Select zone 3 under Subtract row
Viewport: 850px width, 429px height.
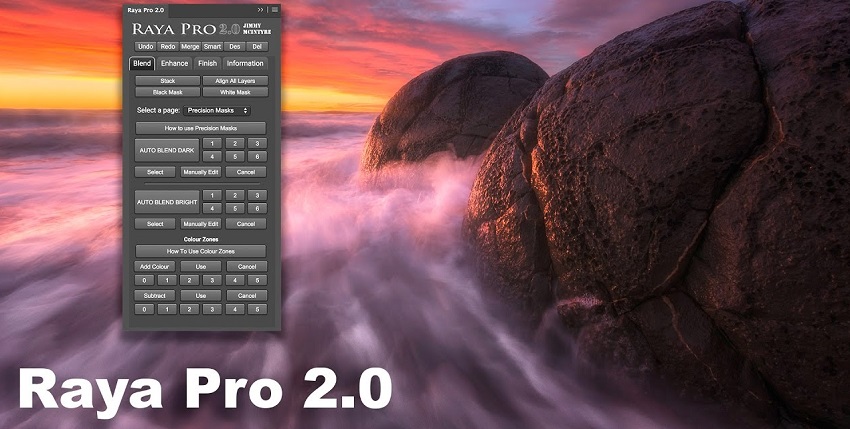[212, 309]
